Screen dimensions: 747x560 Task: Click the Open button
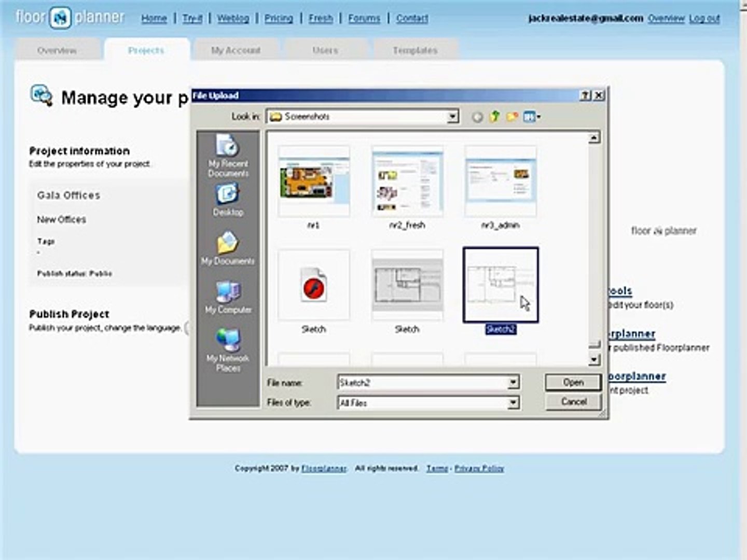[x=573, y=382]
